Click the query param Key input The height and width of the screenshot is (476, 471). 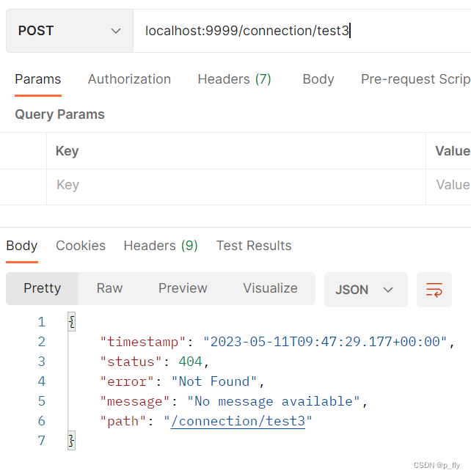pyautogui.click(x=235, y=185)
